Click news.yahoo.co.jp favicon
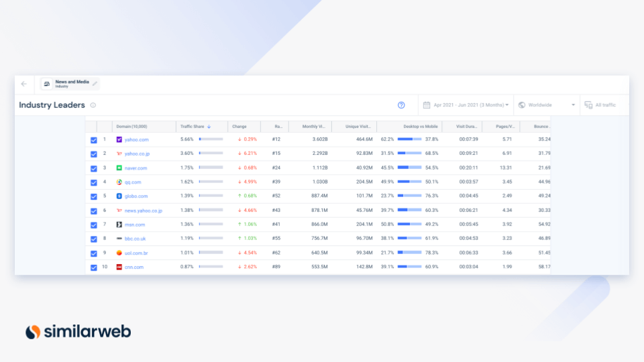This screenshot has height=362, width=644. point(119,210)
